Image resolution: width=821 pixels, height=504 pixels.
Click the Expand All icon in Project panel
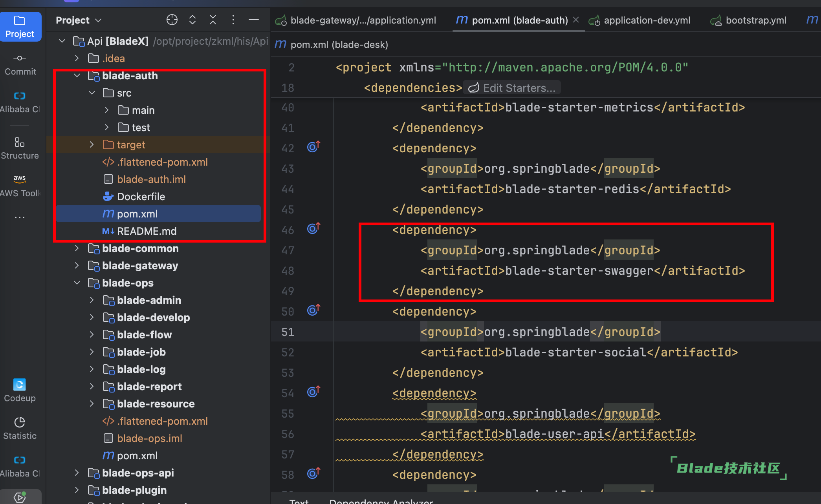pyautogui.click(x=192, y=20)
